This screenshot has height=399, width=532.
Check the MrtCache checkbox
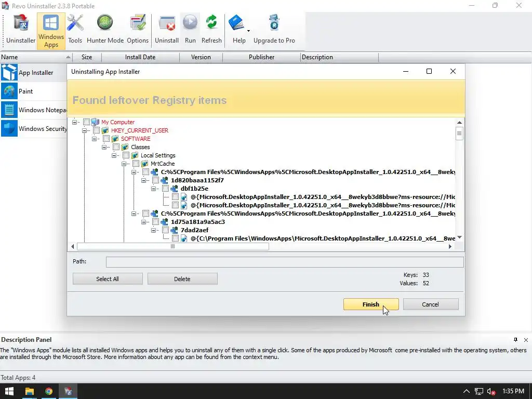136,164
